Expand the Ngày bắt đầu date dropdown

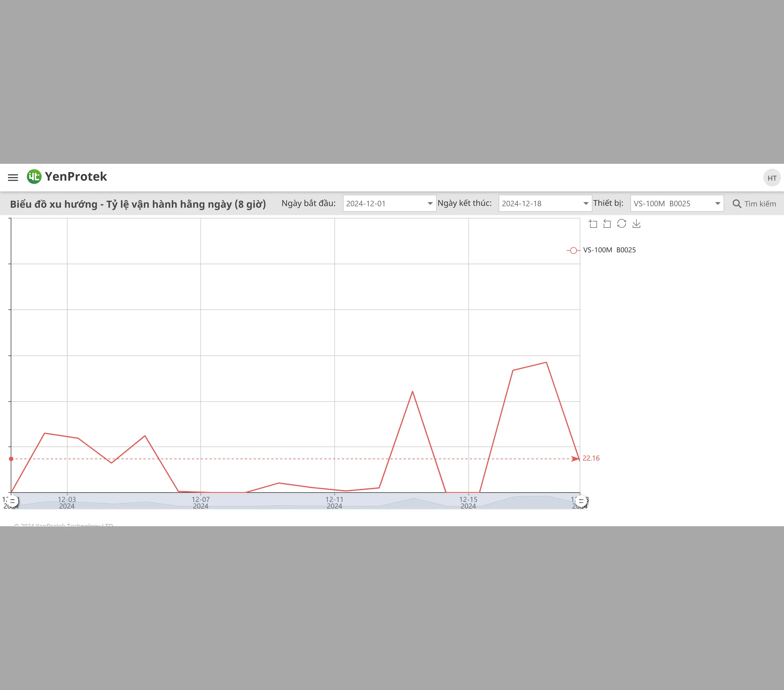click(430, 204)
